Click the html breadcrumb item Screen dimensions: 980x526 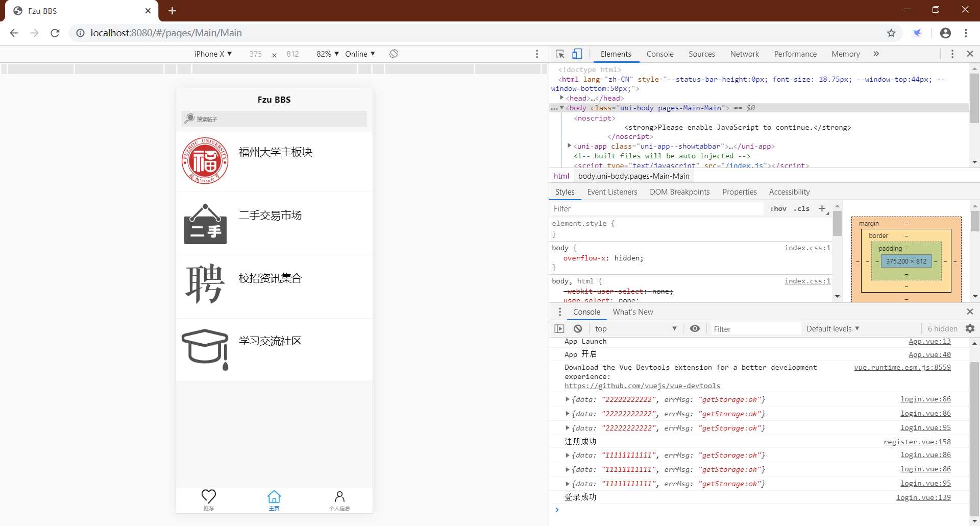pos(561,176)
